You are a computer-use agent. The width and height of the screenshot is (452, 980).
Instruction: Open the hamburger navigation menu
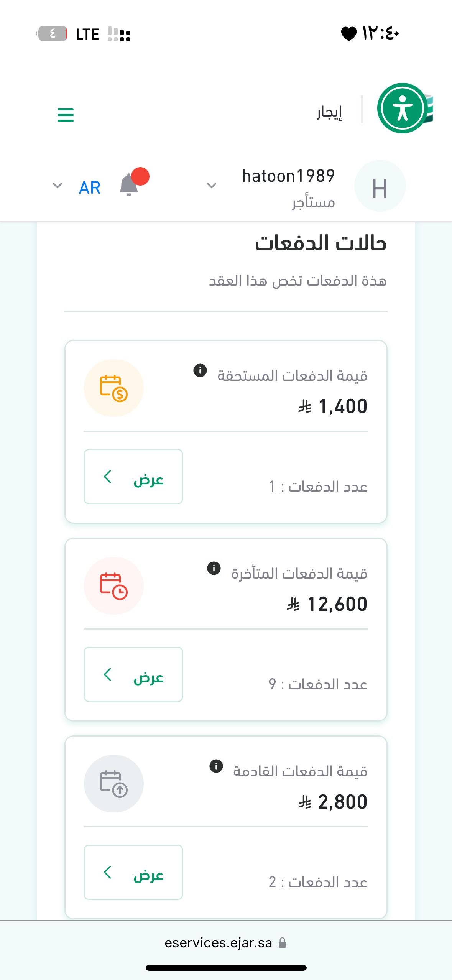tap(66, 115)
